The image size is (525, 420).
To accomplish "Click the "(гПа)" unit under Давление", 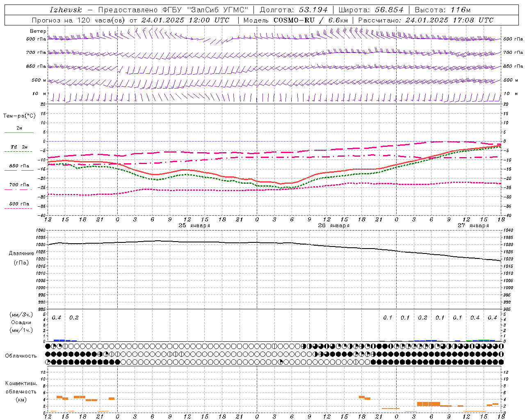I will click(21, 263).
